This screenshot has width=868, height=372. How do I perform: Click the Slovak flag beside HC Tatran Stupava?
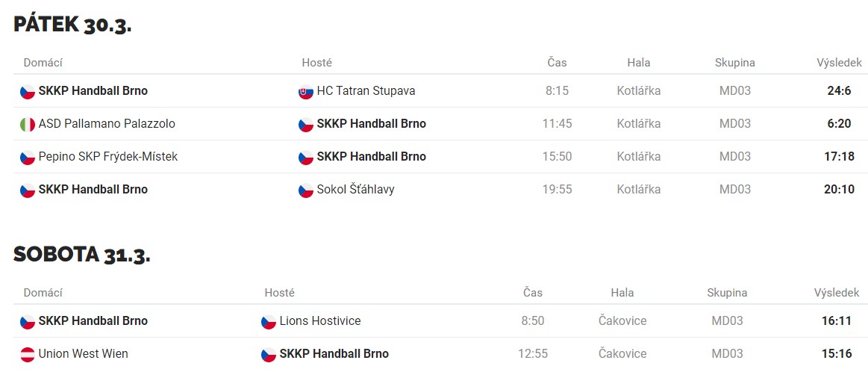(305, 91)
